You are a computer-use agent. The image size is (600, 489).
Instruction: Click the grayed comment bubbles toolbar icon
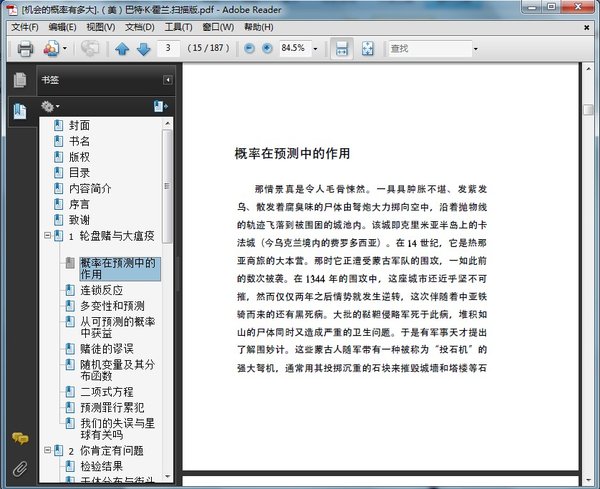point(90,49)
